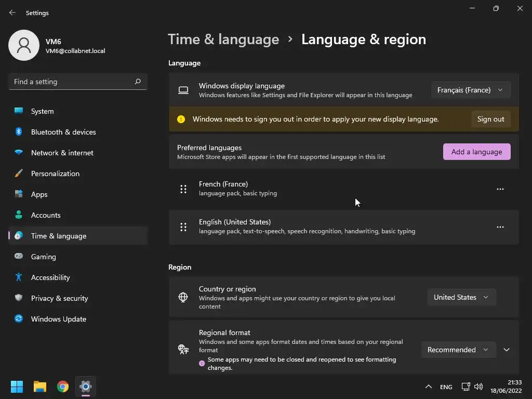Open the Windows Update section
This screenshot has height=399, width=532.
point(59,319)
